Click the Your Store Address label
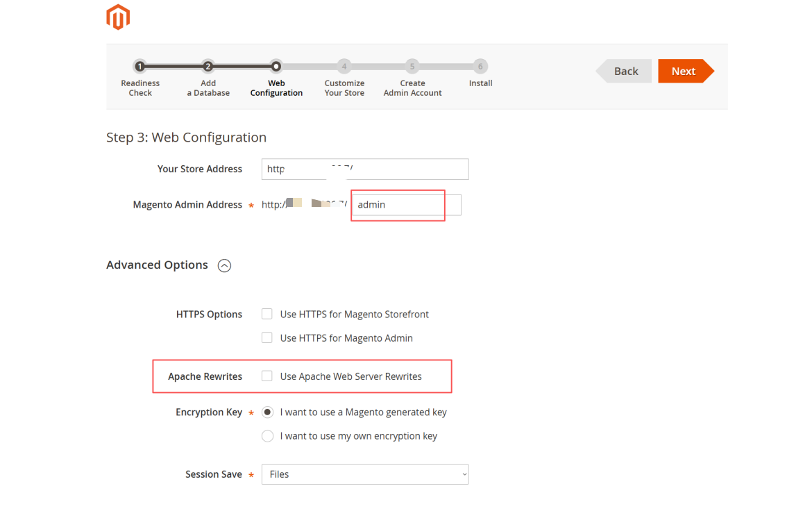This screenshot has width=812, height=527. (199, 169)
